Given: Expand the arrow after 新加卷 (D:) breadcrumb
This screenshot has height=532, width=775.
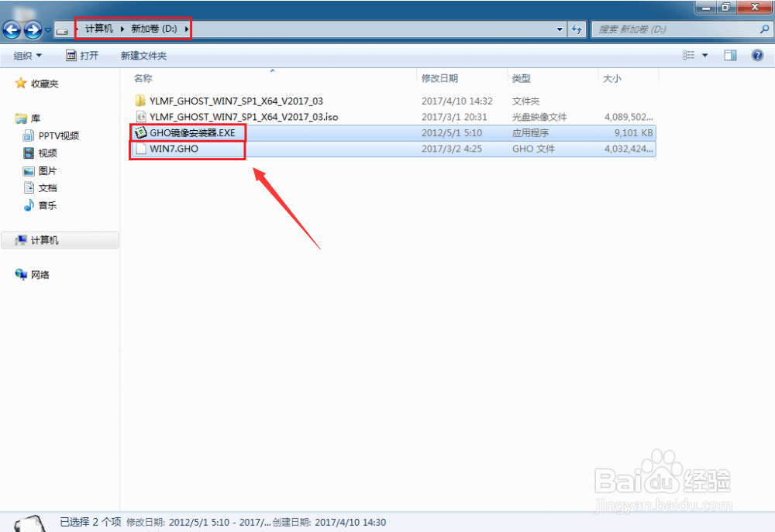Looking at the screenshot, I should [186, 29].
